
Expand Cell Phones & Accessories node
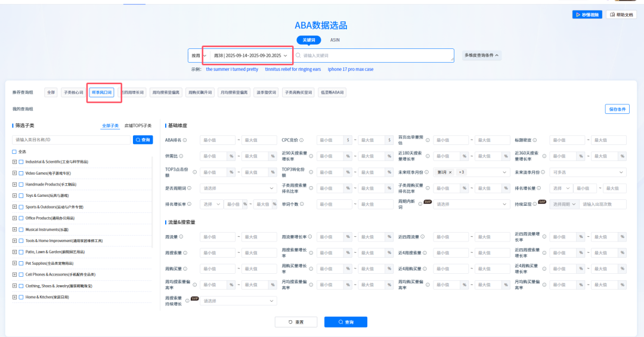tap(15, 274)
